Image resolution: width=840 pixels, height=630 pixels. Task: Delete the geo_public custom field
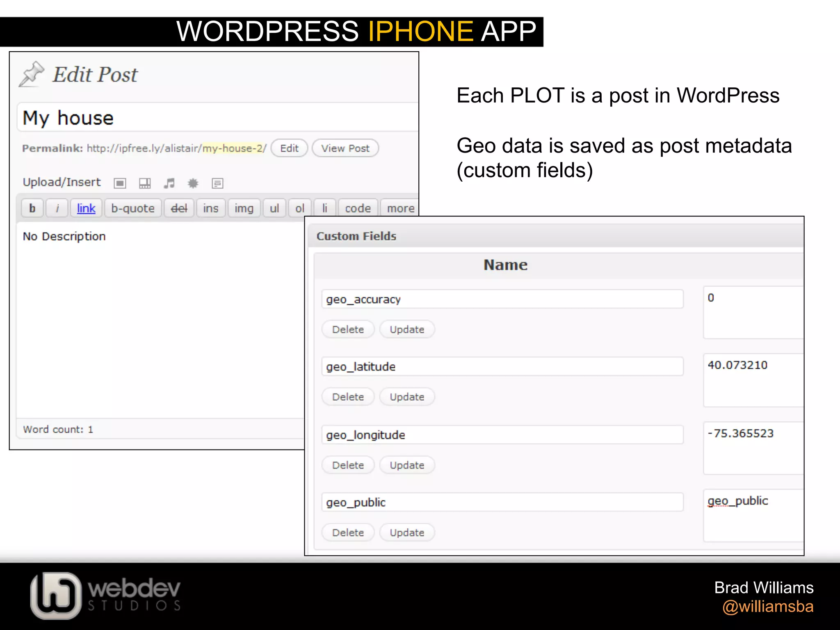348,532
